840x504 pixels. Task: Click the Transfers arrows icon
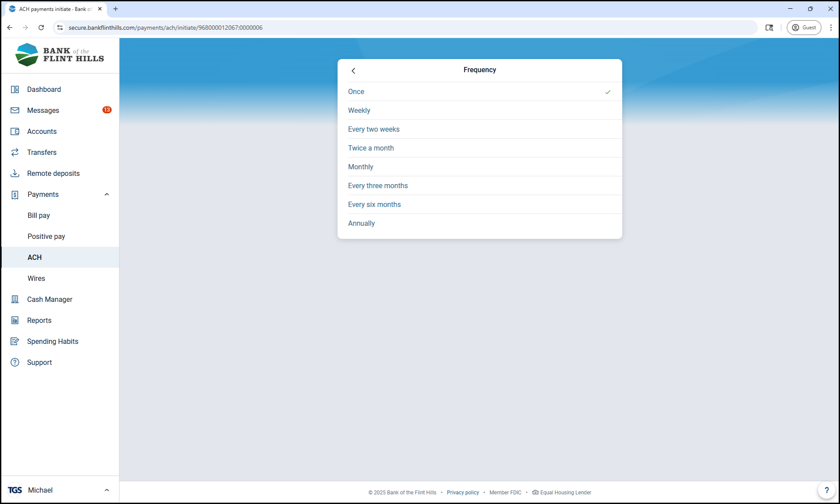point(15,152)
